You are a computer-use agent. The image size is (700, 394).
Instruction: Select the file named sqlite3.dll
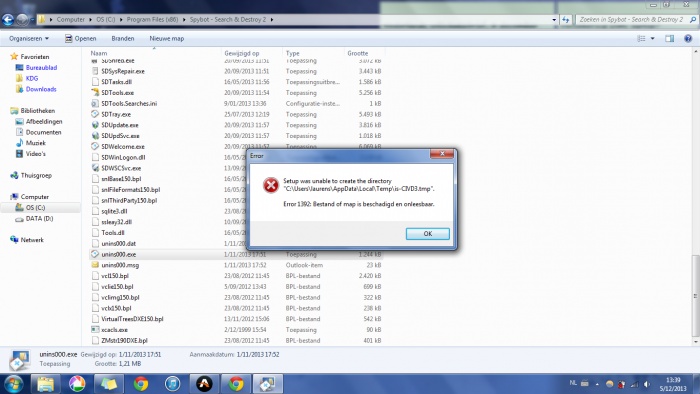[114, 211]
